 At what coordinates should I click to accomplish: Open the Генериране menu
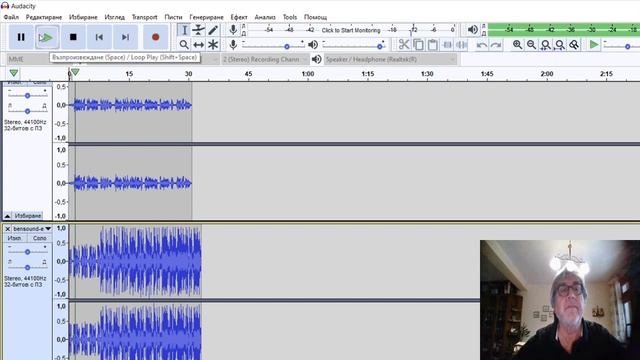[207, 17]
